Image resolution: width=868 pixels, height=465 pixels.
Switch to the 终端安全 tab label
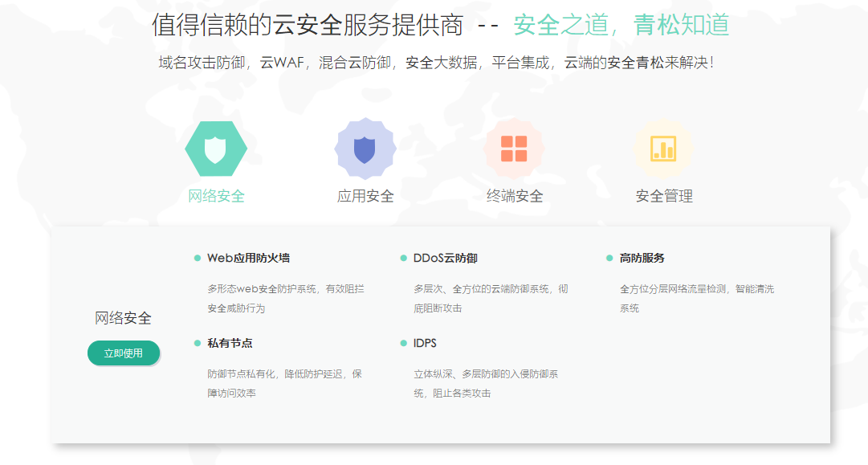tap(515, 196)
